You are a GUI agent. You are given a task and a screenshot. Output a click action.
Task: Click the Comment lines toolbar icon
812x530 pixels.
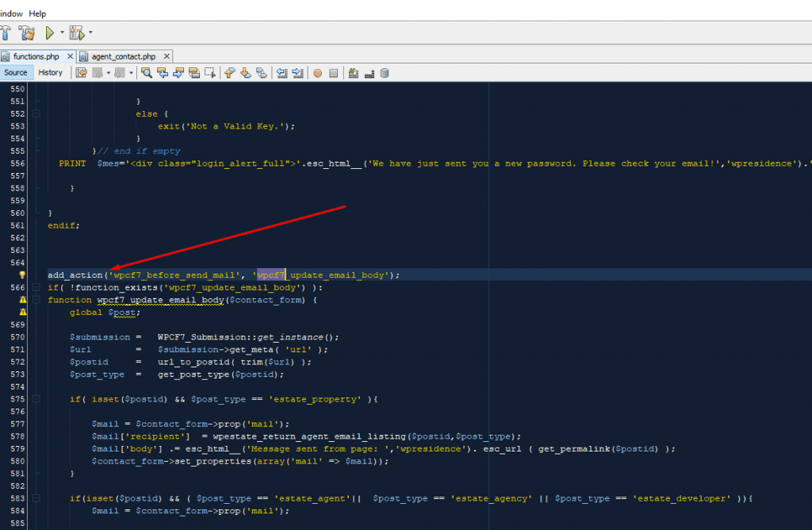354,73
